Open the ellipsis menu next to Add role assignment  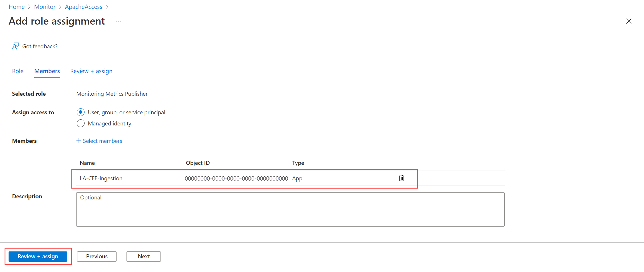point(118,21)
